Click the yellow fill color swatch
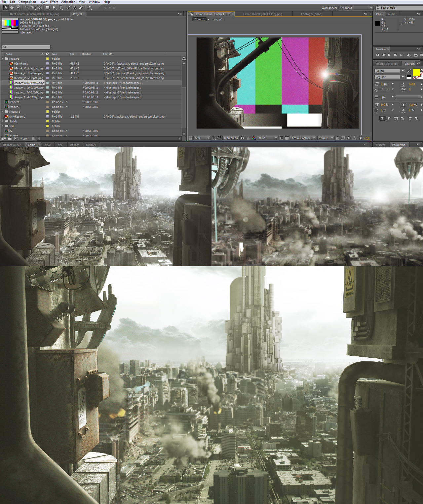Screen dimensions: 423x504 click(x=416, y=72)
